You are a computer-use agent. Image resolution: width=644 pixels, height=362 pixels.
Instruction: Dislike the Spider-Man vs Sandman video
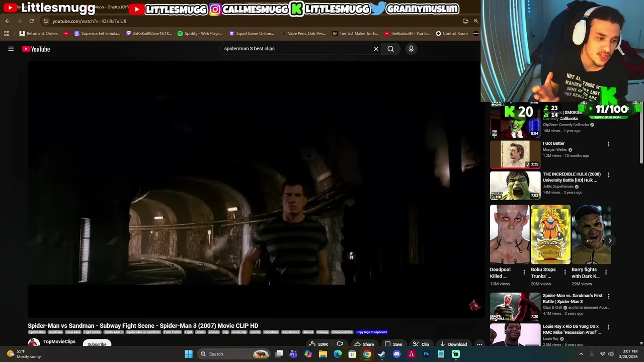(340, 344)
